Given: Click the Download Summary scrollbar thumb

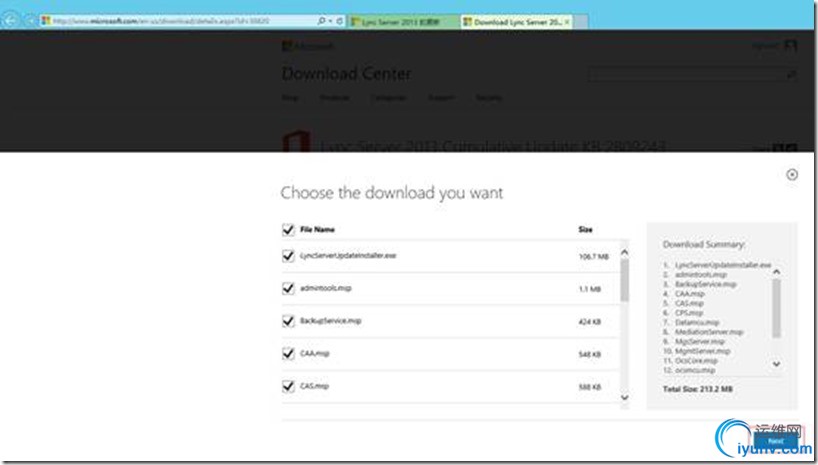Looking at the screenshot, I should [x=776, y=308].
